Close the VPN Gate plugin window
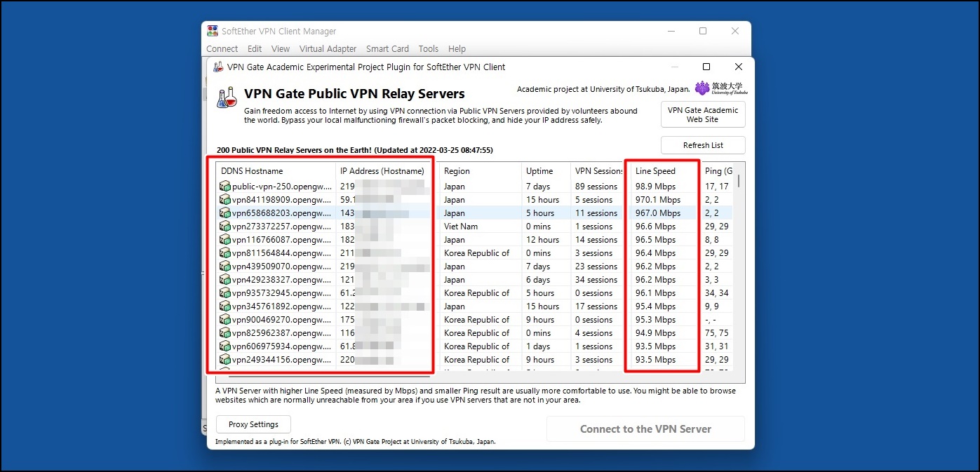Viewport: 980px width, 472px height. [739, 67]
